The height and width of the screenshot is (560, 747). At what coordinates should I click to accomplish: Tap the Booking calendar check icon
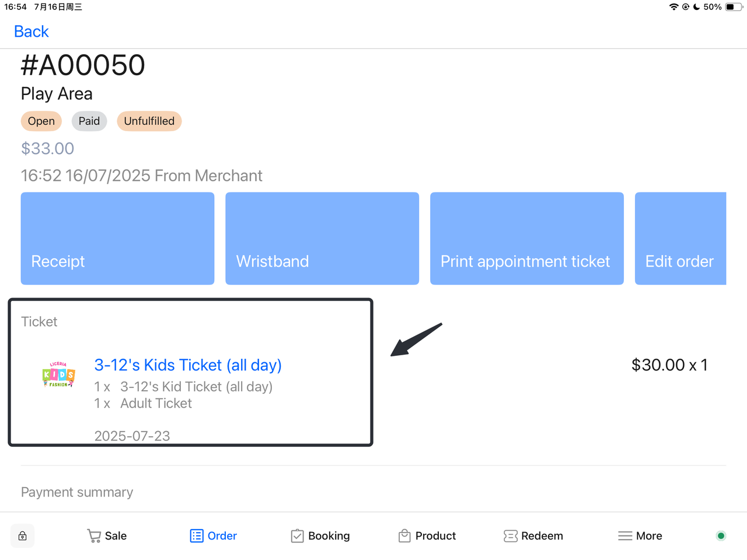tap(297, 536)
